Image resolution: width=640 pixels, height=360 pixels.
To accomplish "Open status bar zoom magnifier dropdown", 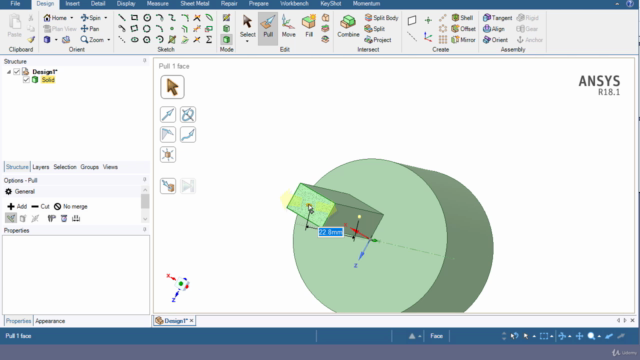I will (x=599, y=336).
